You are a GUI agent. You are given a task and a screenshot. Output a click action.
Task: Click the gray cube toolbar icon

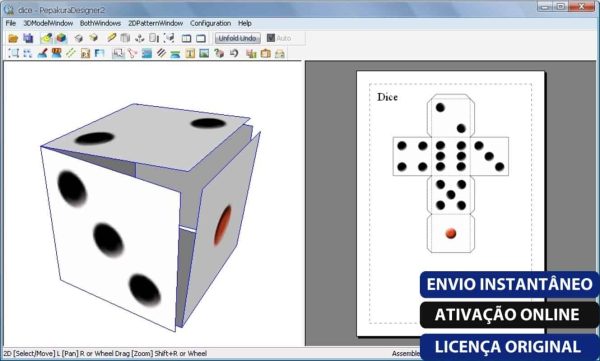pos(78,38)
